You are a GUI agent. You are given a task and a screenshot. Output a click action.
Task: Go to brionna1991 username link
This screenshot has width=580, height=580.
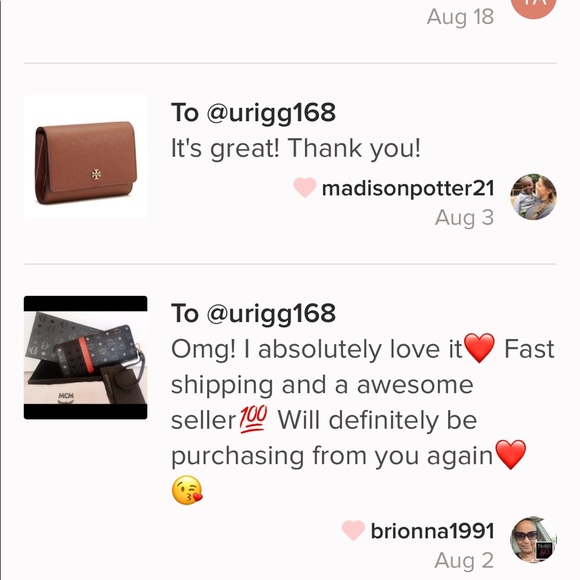(x=432, y=531)
